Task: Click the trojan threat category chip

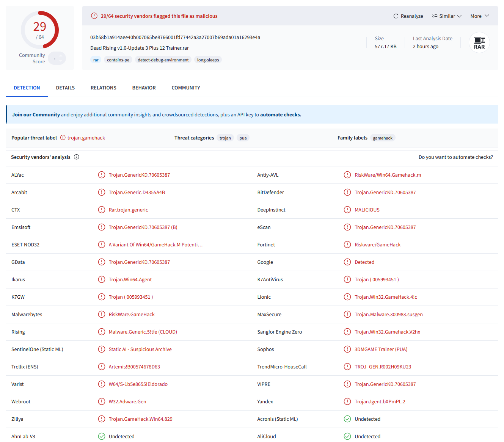Action: (x=225, y=138)
